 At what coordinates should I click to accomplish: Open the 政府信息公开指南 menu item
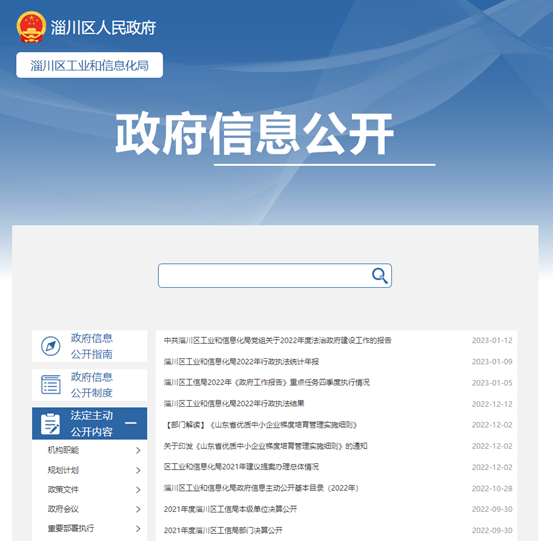tap(90, 346)
